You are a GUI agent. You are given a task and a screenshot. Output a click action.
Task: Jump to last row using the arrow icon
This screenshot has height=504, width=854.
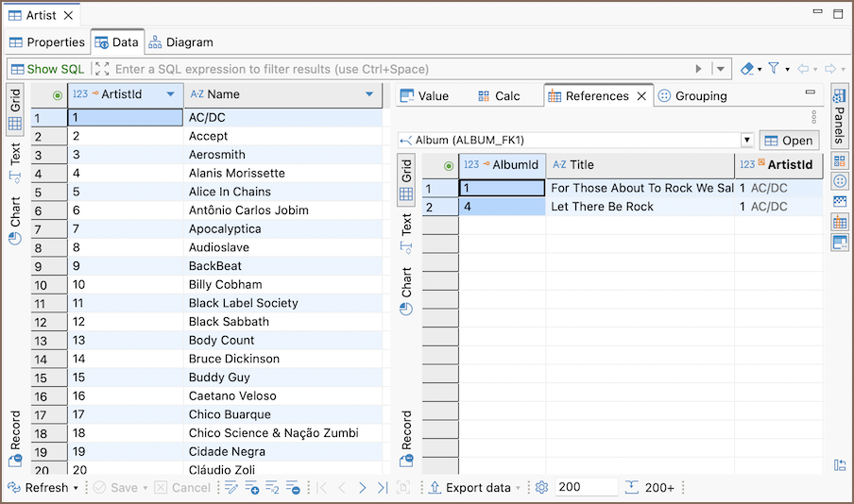coord(382,488)
